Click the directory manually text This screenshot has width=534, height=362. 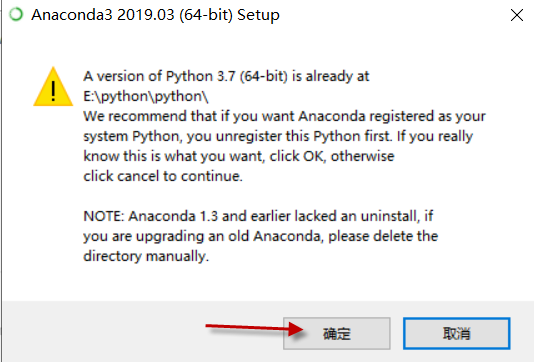[x=146, y=256]
